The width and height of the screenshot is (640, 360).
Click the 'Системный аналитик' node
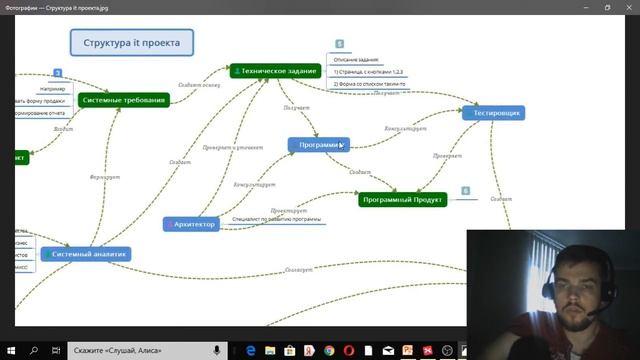pos(86,254)
